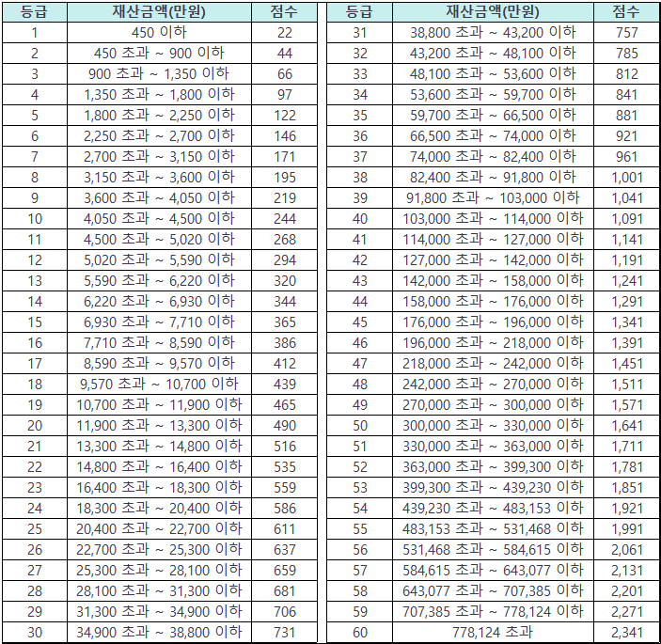This screenshot has width=661, height=644.
Task: Click score value 706
Action: pyautogui.click(x=285, y=611)
